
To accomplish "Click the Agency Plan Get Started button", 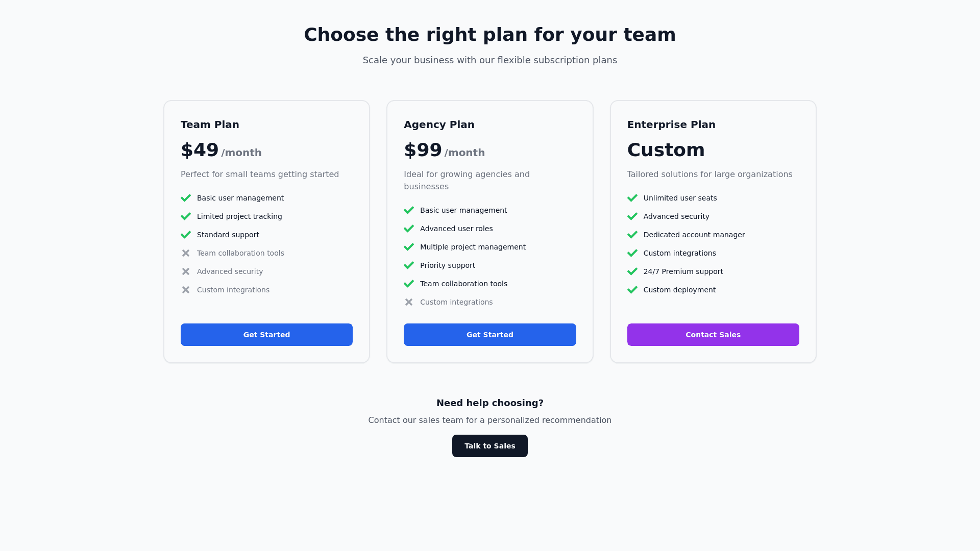I will (489, 335).
